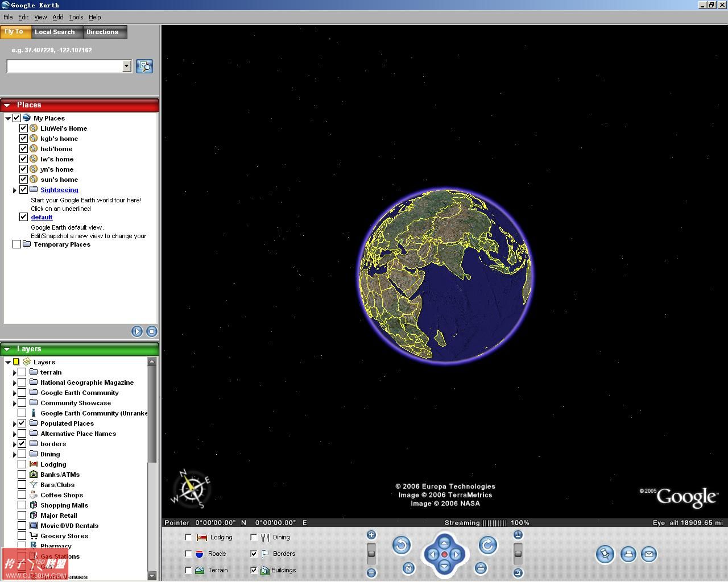Open the Sightseeing link
The height and width of the screenshot is (582, 728).
pyautogui.click(x=59, y=190)
